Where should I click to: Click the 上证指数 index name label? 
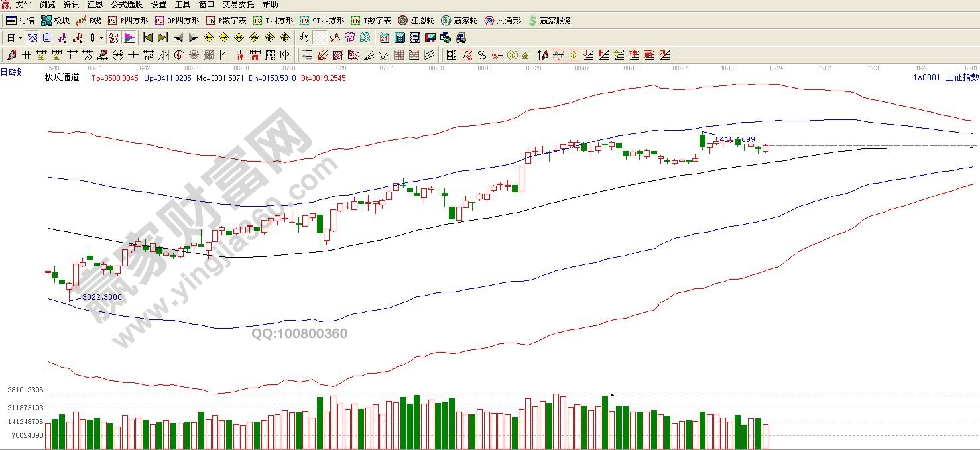pyautogui.click(x=961, y=78)
